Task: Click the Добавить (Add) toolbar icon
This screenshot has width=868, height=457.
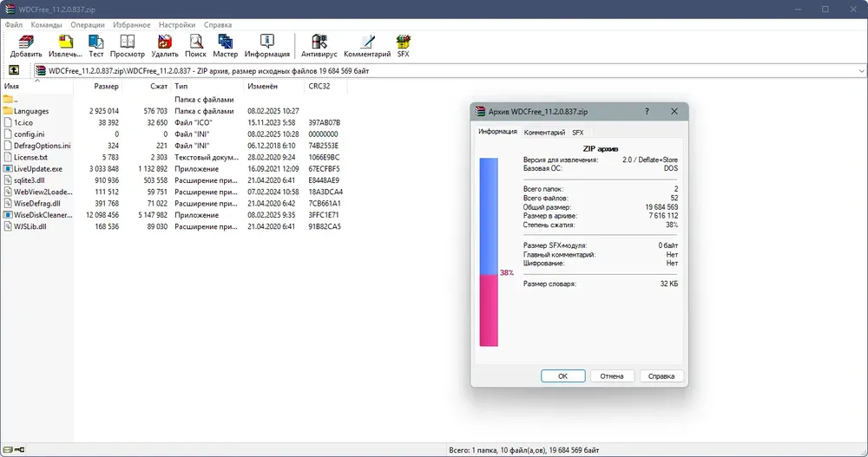Action: pyautogui.click(x=26, y=46)
